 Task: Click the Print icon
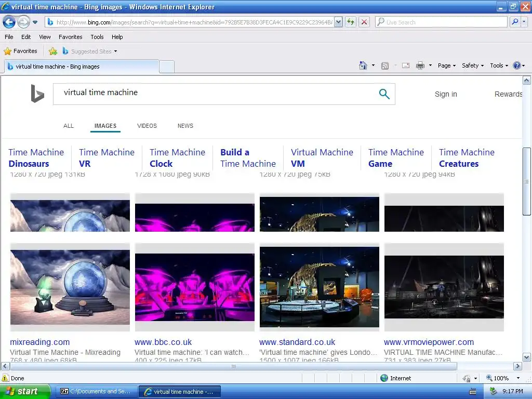coord(420,65)
